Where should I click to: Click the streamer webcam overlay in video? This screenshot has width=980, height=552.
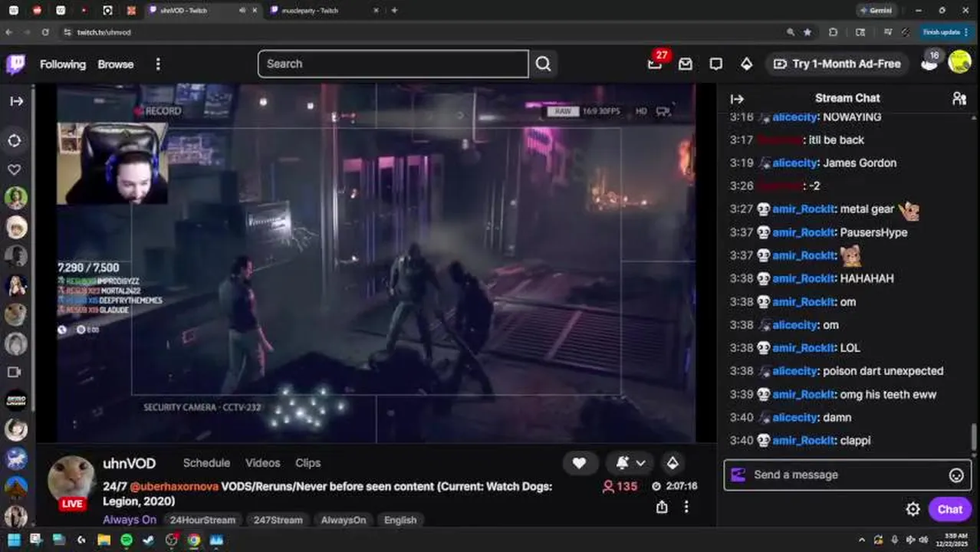click(112, 163)
